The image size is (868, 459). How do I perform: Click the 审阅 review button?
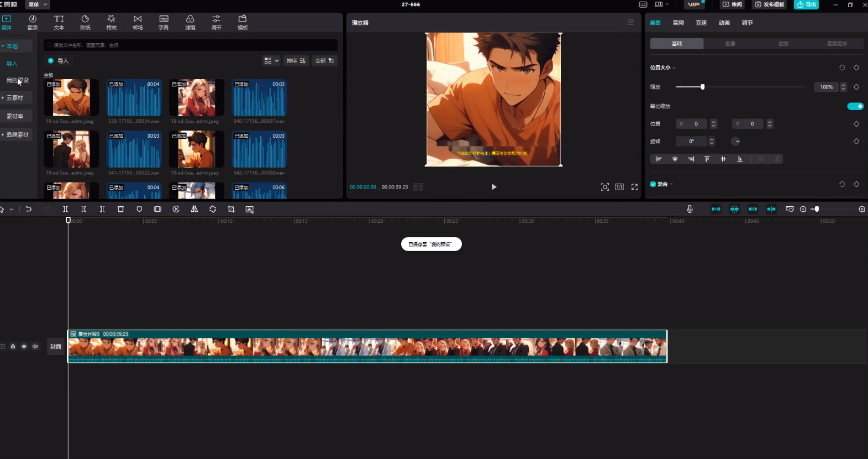(x=733, y=4)
